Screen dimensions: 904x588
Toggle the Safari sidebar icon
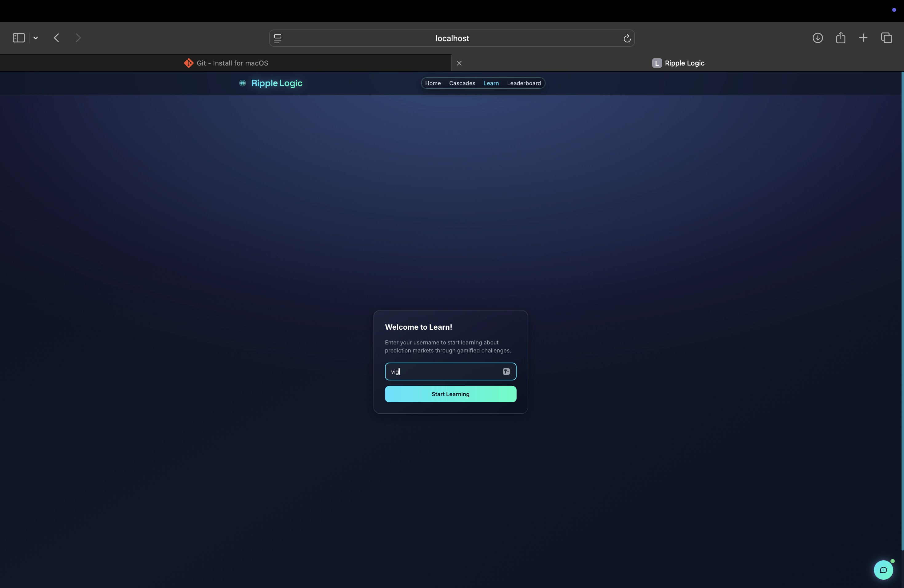click(19, 38)
